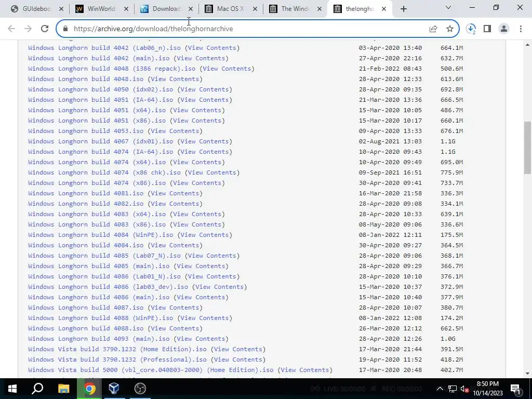
Task: View site information via the padlock icon
Action: pyautogui.click(x=65, y=29)
